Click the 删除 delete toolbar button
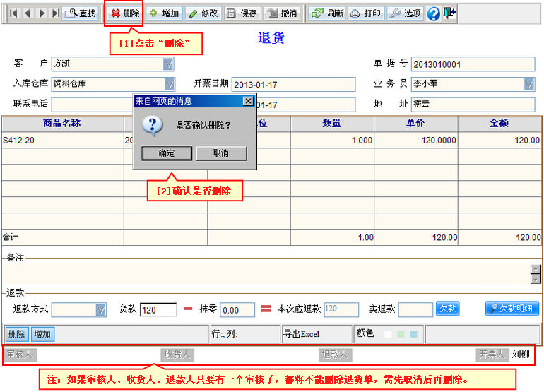This screenshot has height=392, width=544. 124,13
